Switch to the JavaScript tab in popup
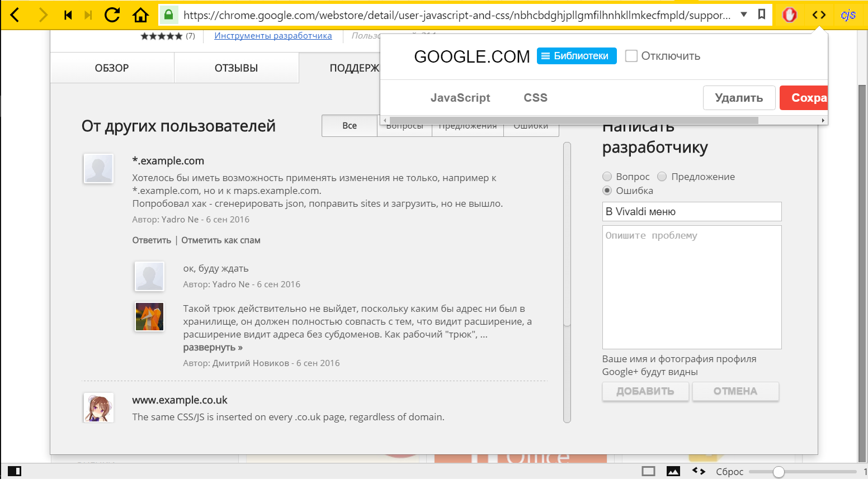Viewport: 868px width, 503px height. tap(460, 98)
